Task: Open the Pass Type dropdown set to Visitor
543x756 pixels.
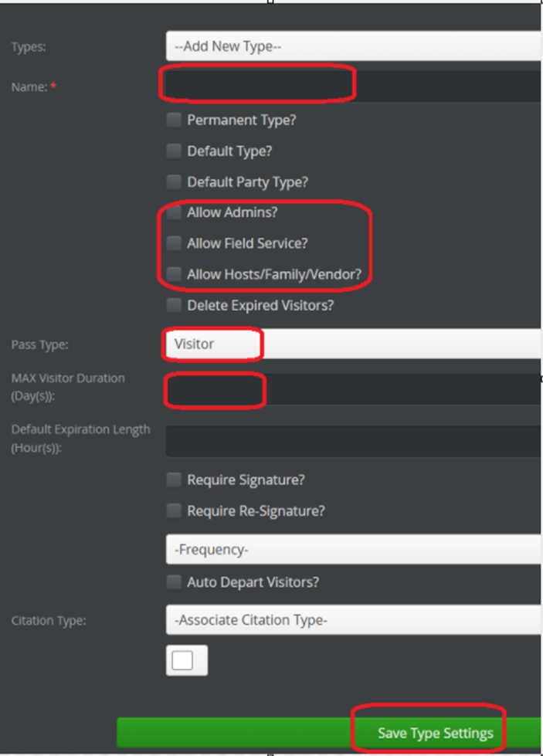Action: (354, 344)
